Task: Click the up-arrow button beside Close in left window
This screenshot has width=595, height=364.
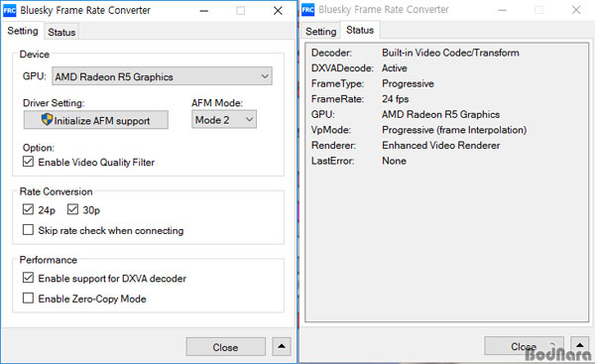Action: click(282, 346)
